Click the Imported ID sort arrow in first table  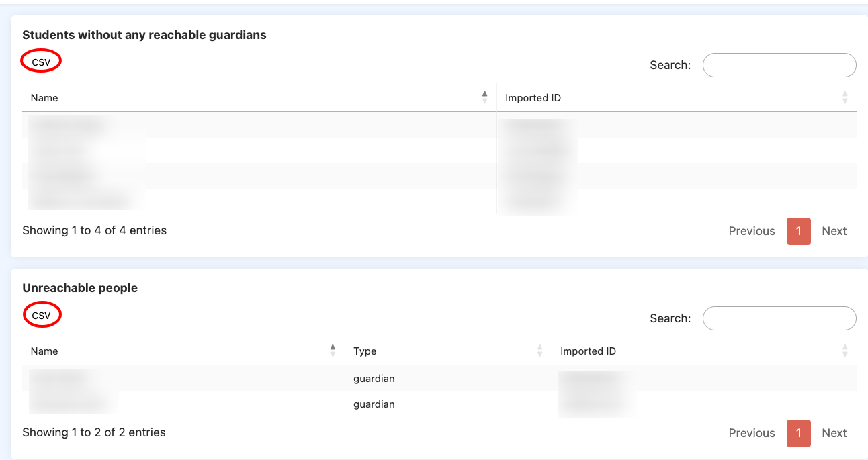[x=846, y=97]
